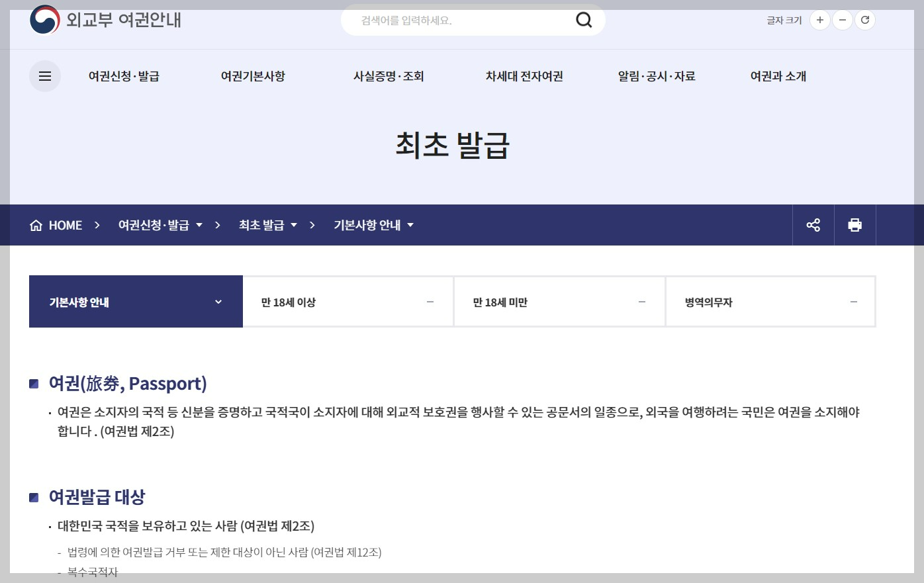
Task: Open 여권신청·발급 top menu
Action: tap(124, 76)
